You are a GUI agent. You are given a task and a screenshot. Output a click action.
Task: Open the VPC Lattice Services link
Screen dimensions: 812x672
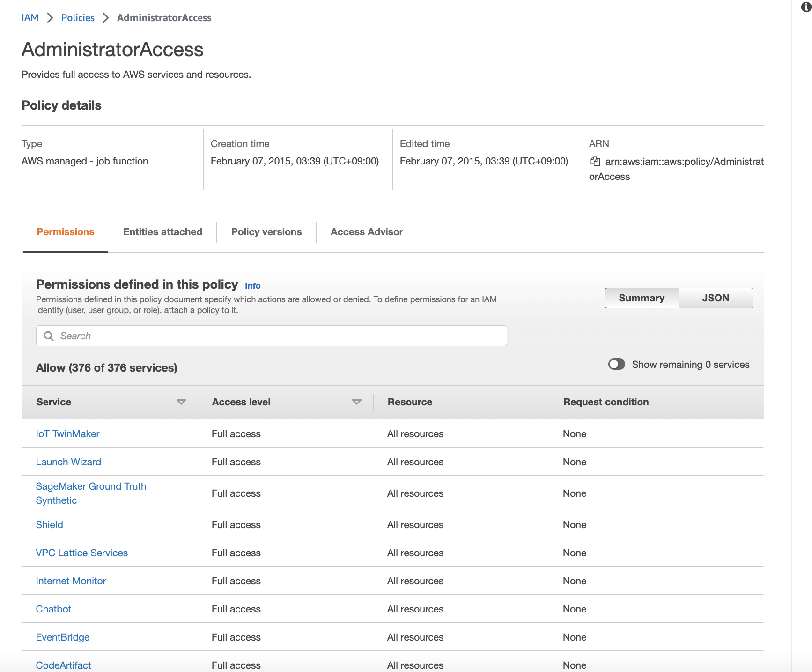click(x=81, y=553)
